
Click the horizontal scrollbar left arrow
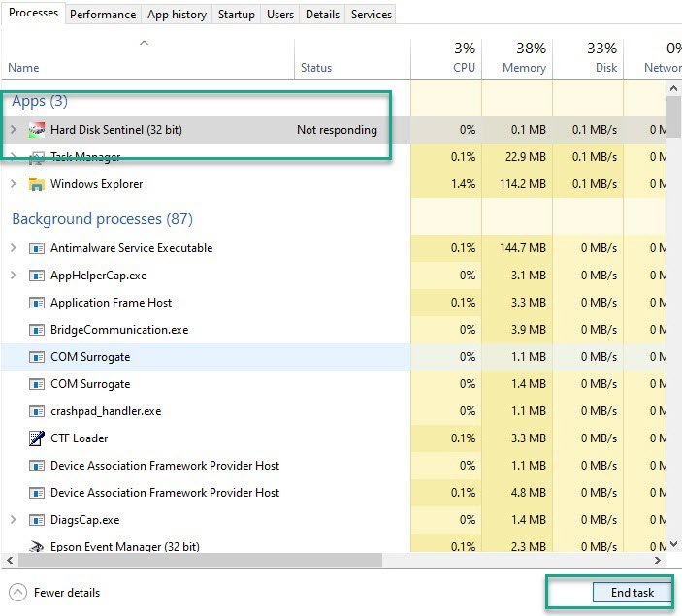10,561
